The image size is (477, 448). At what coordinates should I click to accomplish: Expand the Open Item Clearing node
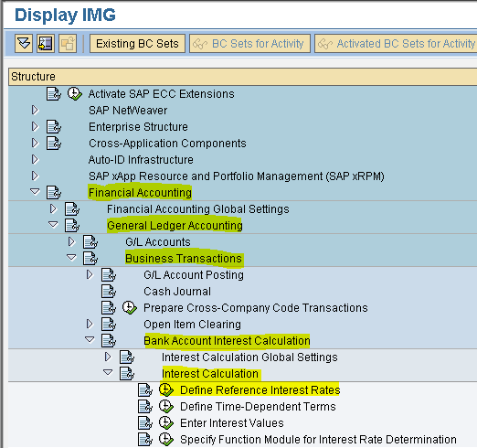90,324
